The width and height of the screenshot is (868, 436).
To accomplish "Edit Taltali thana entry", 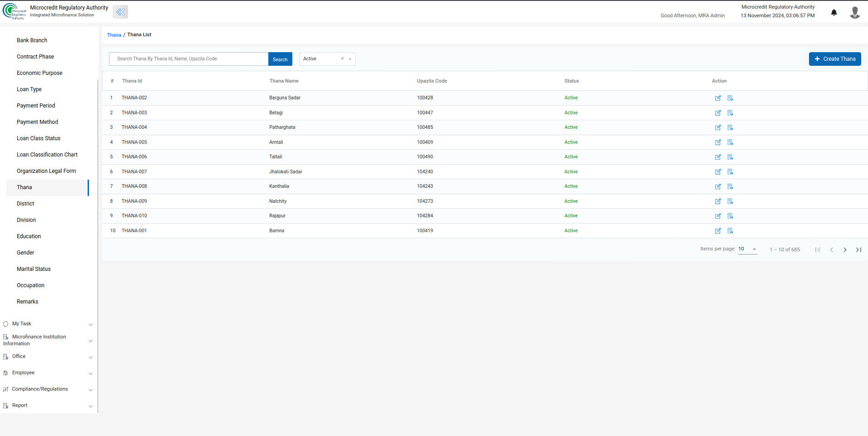I will pyautogui.click(x=718, y=157).
